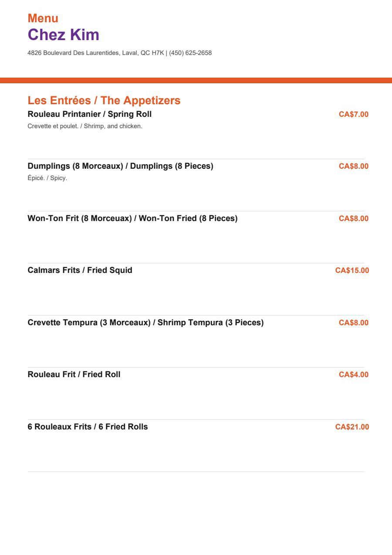Click the Won-Ton Fried CA$8.00 price
Image resolution: width=392 pixels, height=555 pixels.
pyautogui.click(x=354, y=218)
